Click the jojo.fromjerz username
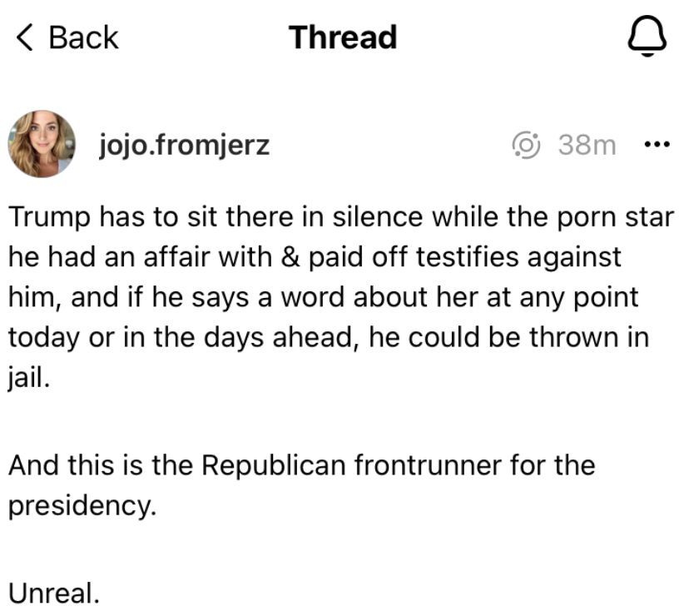Viewport: 684px width, 616px height. (x=184, y=145)
